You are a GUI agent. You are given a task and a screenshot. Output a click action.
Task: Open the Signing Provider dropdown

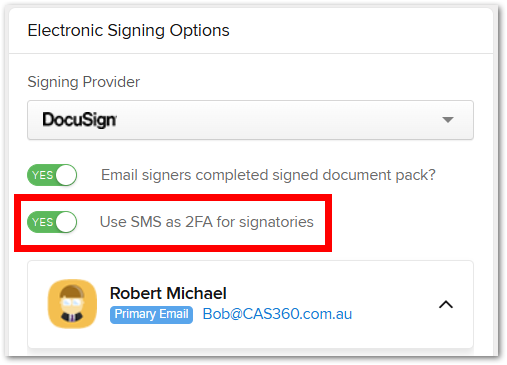coord(250,120)
